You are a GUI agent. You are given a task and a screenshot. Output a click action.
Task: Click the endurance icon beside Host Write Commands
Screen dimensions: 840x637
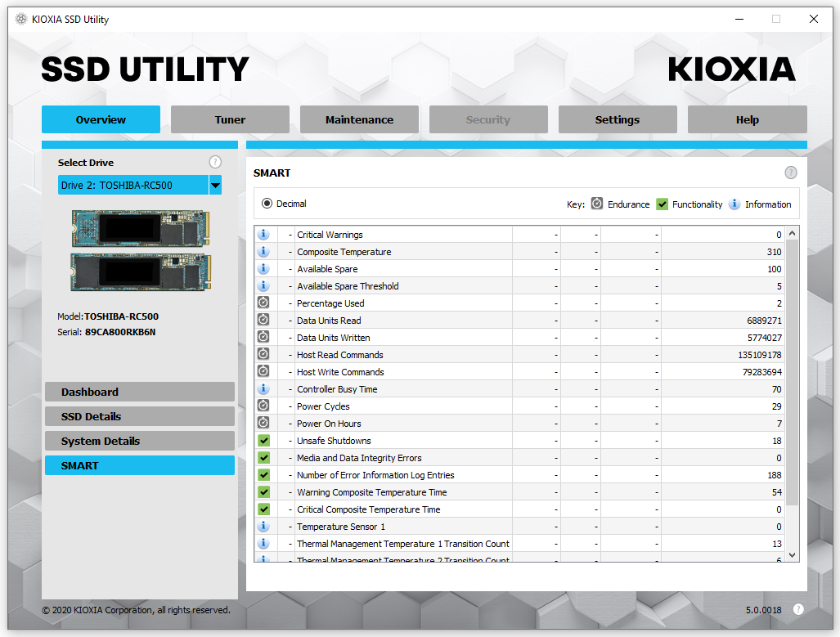point(263,371)
